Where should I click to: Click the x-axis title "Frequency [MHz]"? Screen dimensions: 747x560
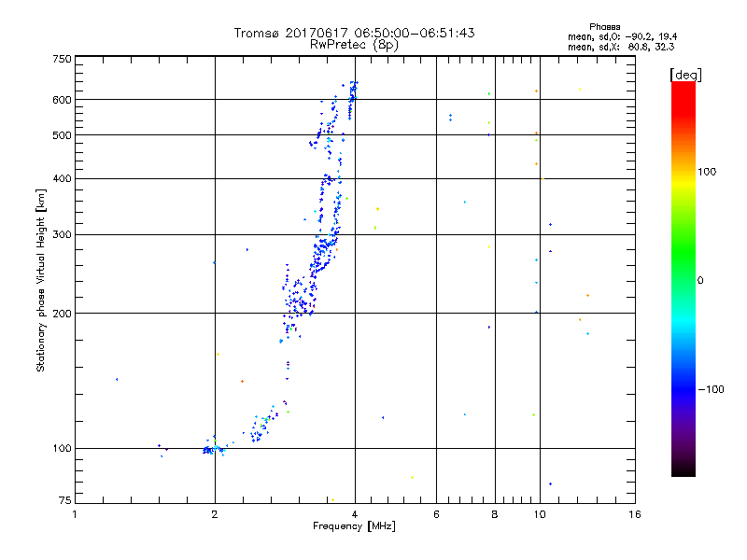[x=354, y=526]
